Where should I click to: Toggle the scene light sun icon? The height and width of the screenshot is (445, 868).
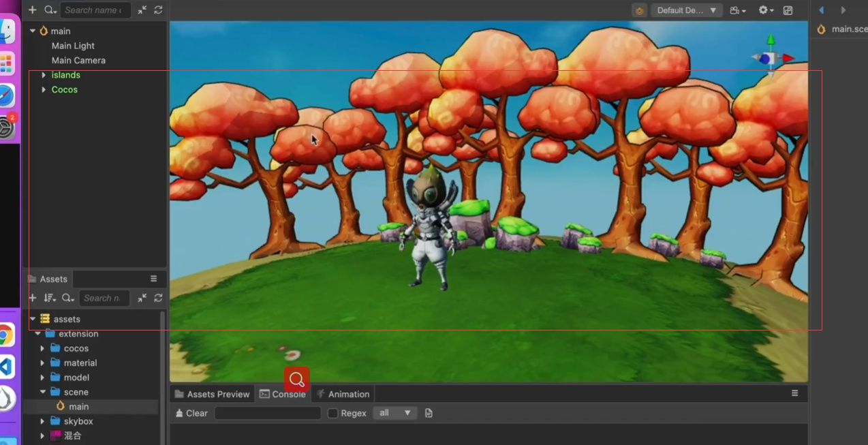(639, 10)
